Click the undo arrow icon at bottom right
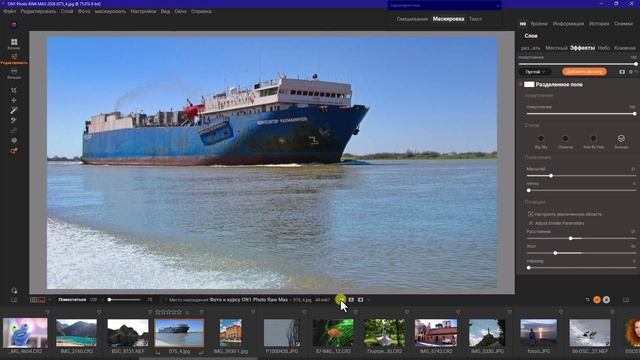 [x=587, y=300]
